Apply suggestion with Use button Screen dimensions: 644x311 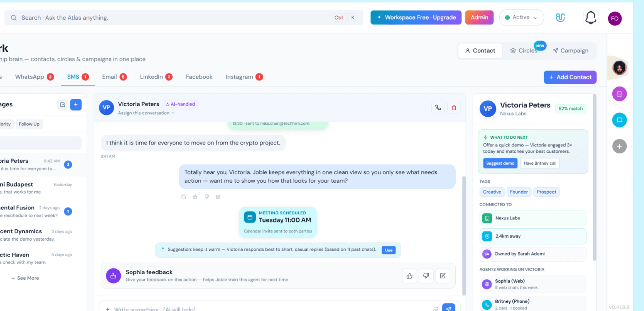click(x=389, y=250)
